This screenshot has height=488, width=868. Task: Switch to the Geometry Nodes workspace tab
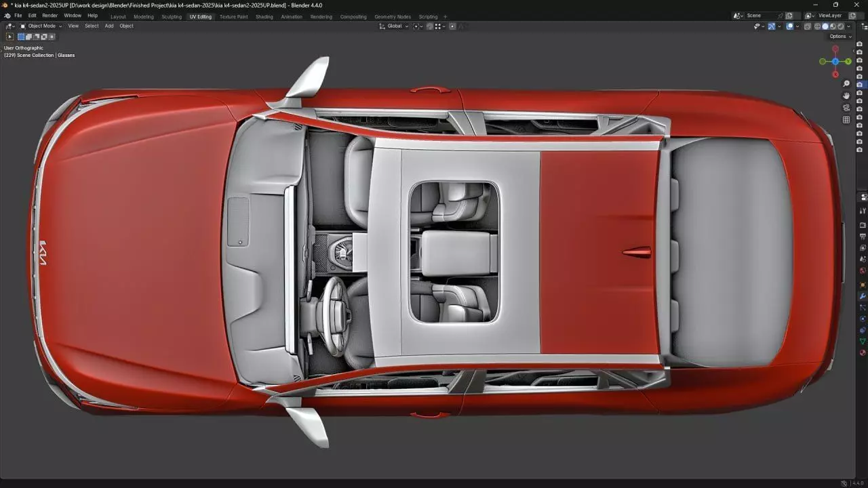pos(393,16)
